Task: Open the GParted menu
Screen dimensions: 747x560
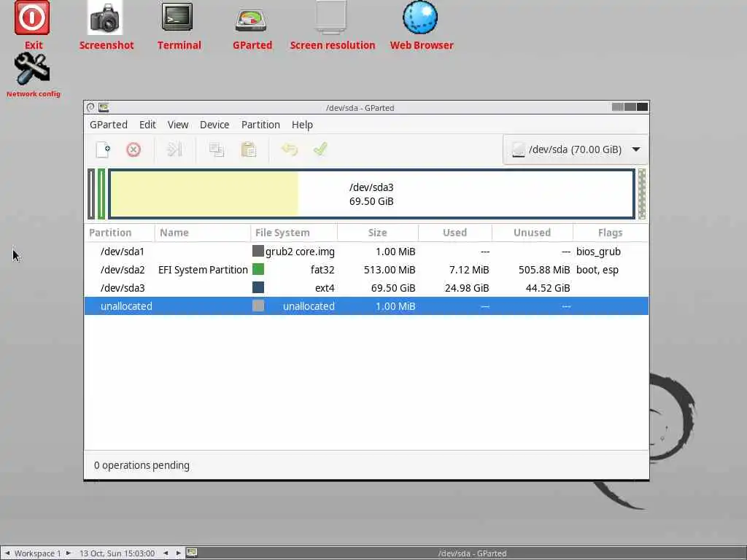Action: [109, 125]
